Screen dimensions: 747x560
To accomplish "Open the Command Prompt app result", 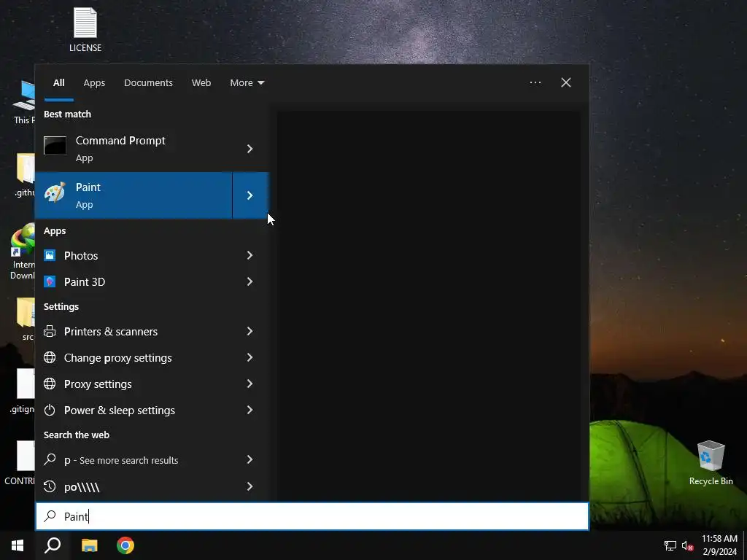I will coord(134,149).
